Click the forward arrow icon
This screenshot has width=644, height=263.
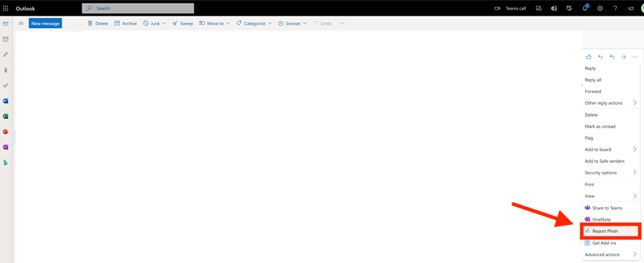pyautogui.click(x=623, y=57)
